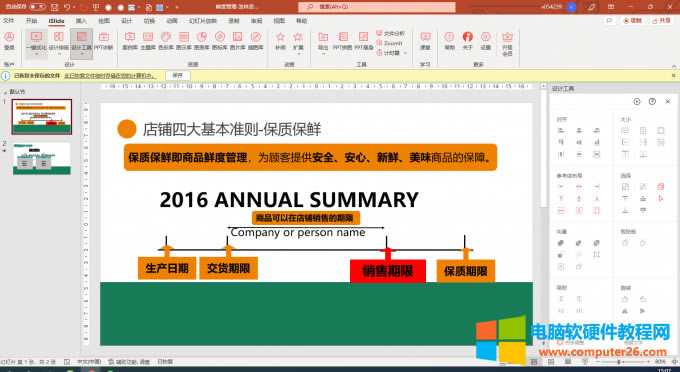Select slide 1 thumbnail
The image size is (680, 372).
point(42,116)
